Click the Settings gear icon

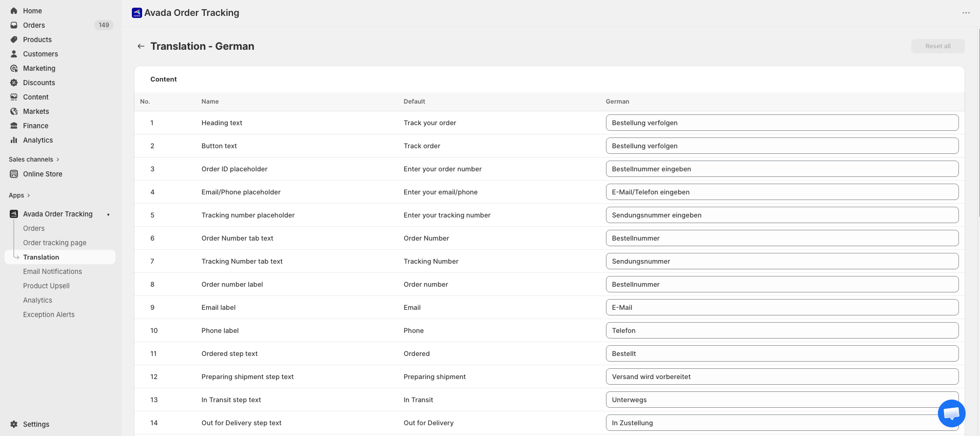[x=14, y=424]
